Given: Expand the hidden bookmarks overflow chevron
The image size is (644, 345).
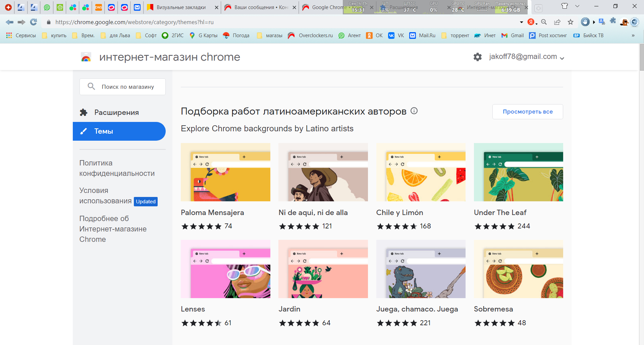Looking at the screenshot, I should [633, 36].
